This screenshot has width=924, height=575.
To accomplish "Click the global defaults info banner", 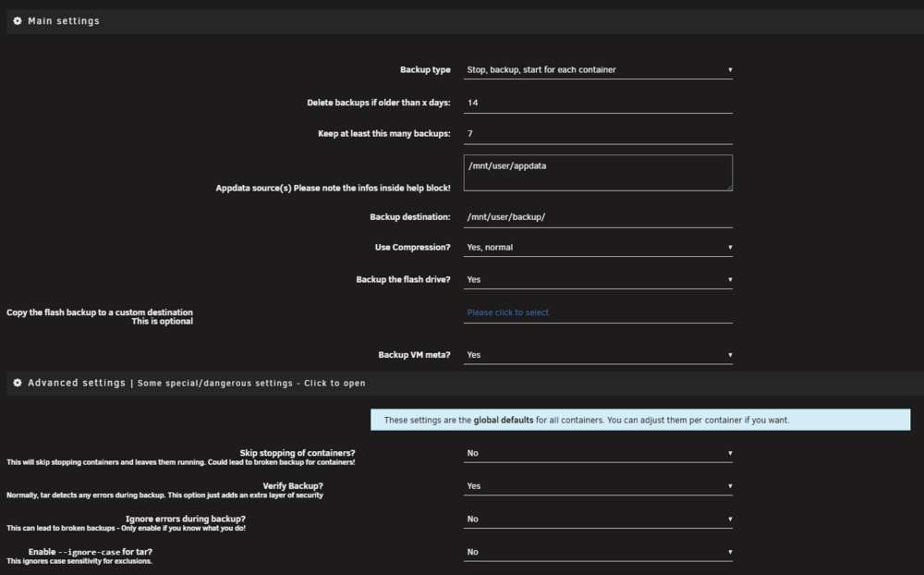I will point(640,420).
